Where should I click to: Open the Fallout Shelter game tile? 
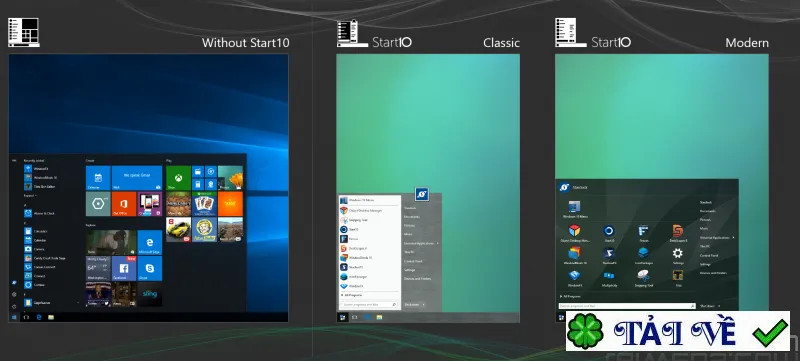coord(204,229)
